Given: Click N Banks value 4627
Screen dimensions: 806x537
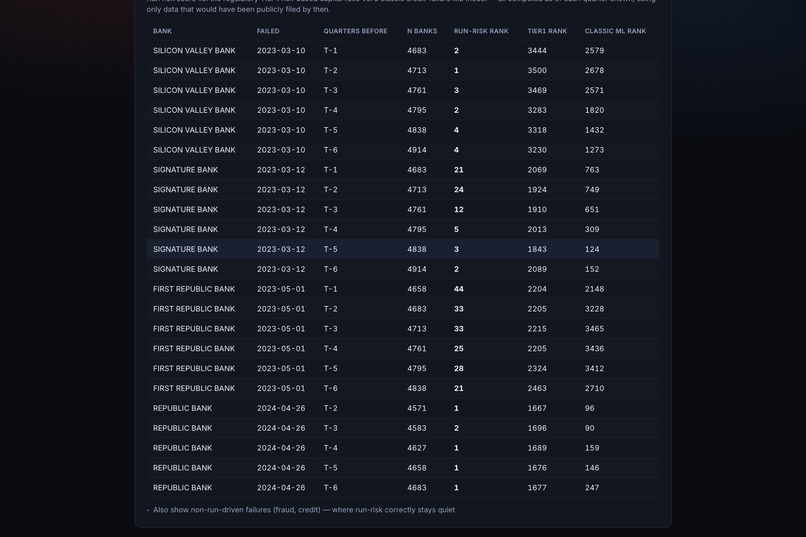Looking at the screenshot, I should point(417,448).
